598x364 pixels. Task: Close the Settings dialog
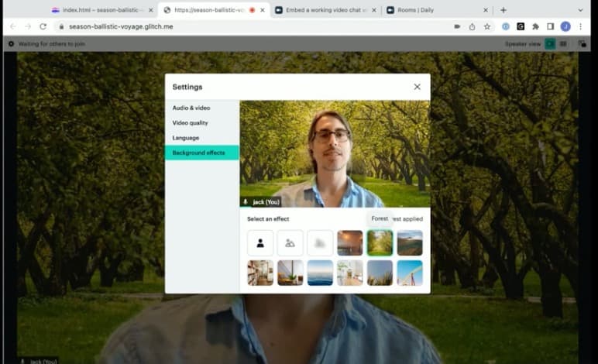tap(417, 87)
